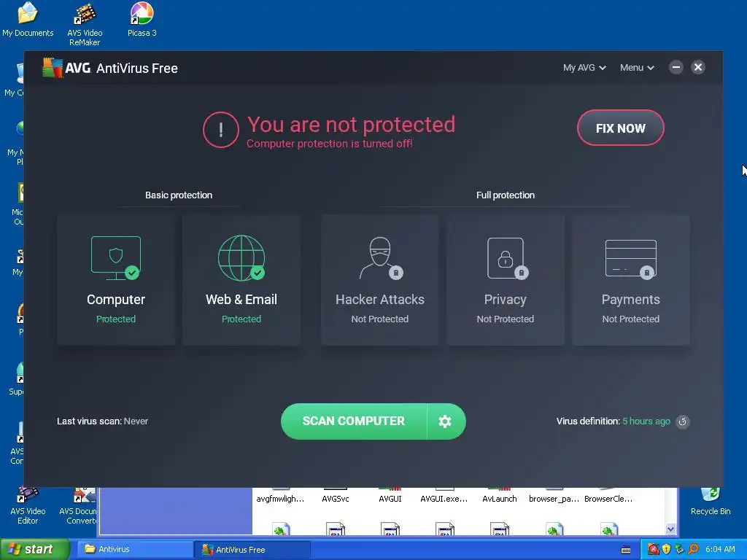Minimize the AVG AntiVirus window
Image resolution: width=747 pixels, height=560 pixels.
(x=676, y=67)
